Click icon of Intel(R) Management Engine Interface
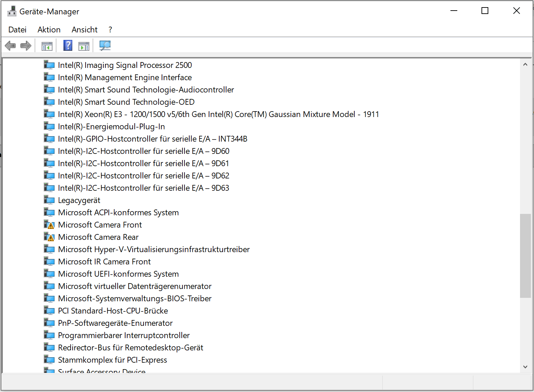Image resolution: width=534 pixels, height=392 pixels. click(x=49, y=77)
